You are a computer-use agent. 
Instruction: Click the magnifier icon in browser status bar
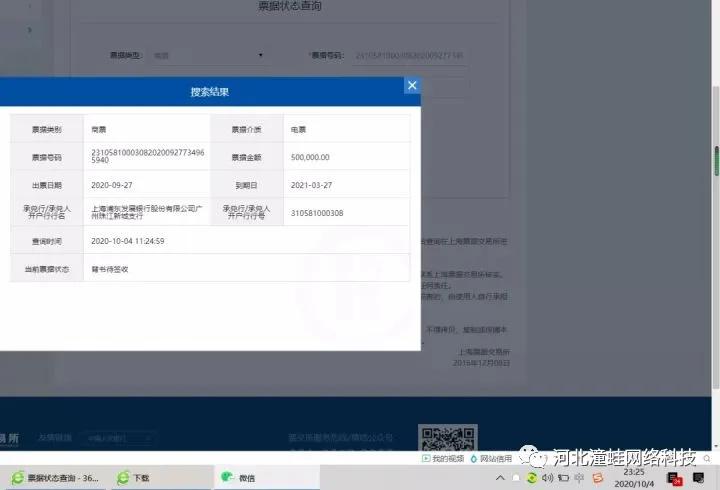tap(707, 458)
